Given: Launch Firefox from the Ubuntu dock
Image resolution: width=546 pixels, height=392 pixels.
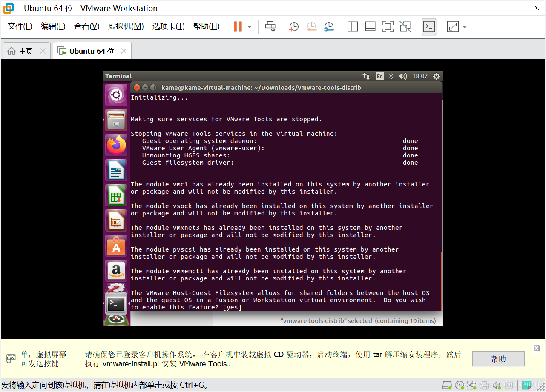Looking at the screenshot, I should [x=116, y=145].
